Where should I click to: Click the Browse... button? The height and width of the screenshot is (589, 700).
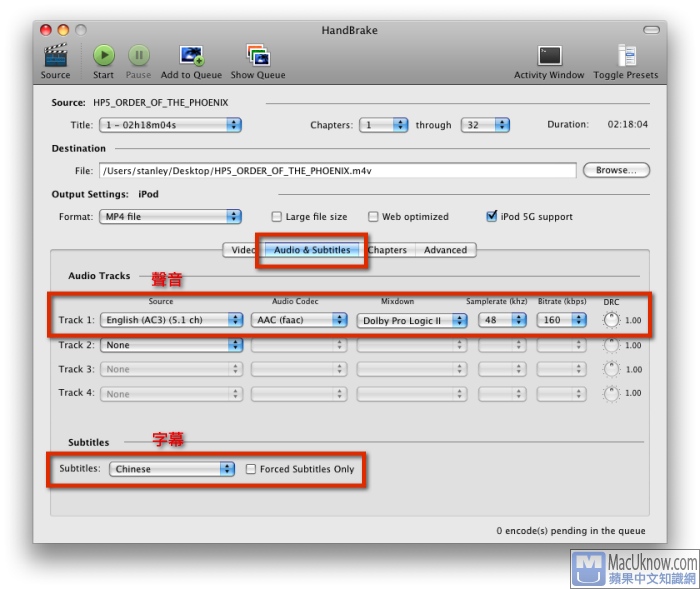[x=616, y=170]
